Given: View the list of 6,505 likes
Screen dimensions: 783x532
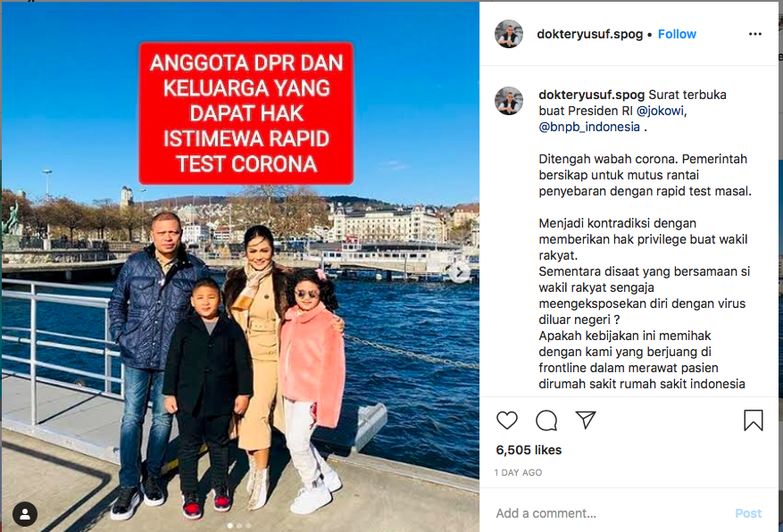Looking at the screenshot, I should [x=529, y=450].
